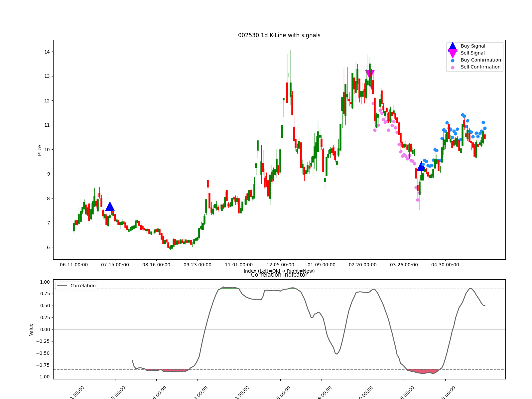This screenshot has height=399, width=532.
Task: Click the price axis tick '10'
Action: tap(47, 150)
